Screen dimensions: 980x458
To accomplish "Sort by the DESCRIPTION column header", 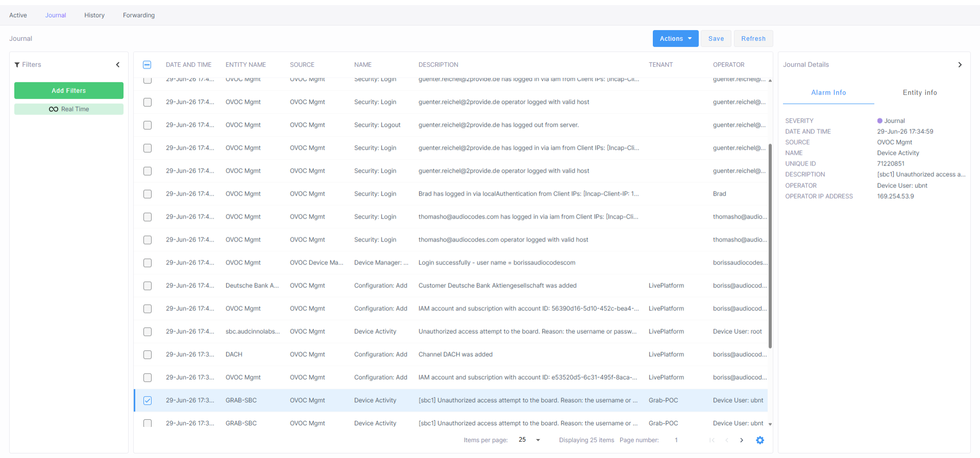I will coord(438,65).
